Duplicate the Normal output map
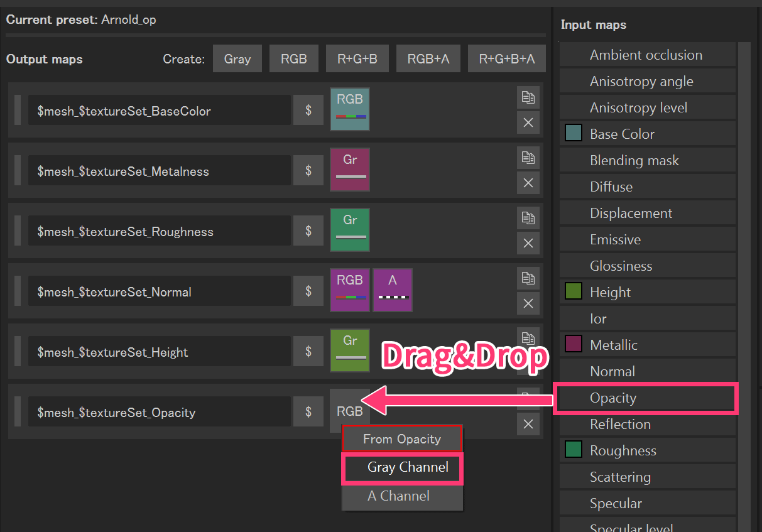 click(x=528, y=278)
